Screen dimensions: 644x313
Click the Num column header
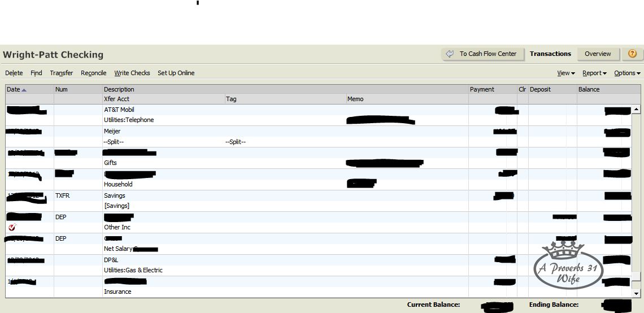78,89
